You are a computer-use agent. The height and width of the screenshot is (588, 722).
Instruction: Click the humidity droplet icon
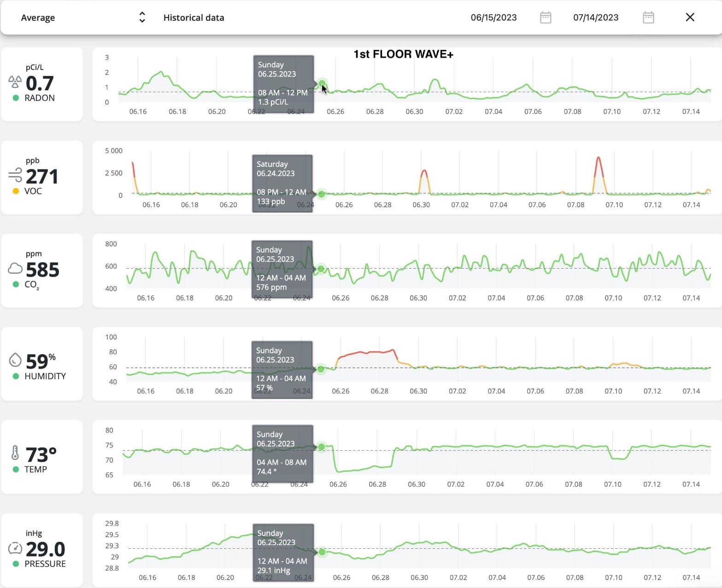(x=15, y=360)
